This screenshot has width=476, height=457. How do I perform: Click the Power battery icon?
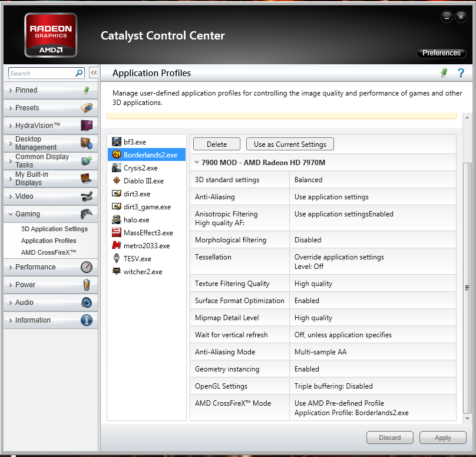click(87, 285)
